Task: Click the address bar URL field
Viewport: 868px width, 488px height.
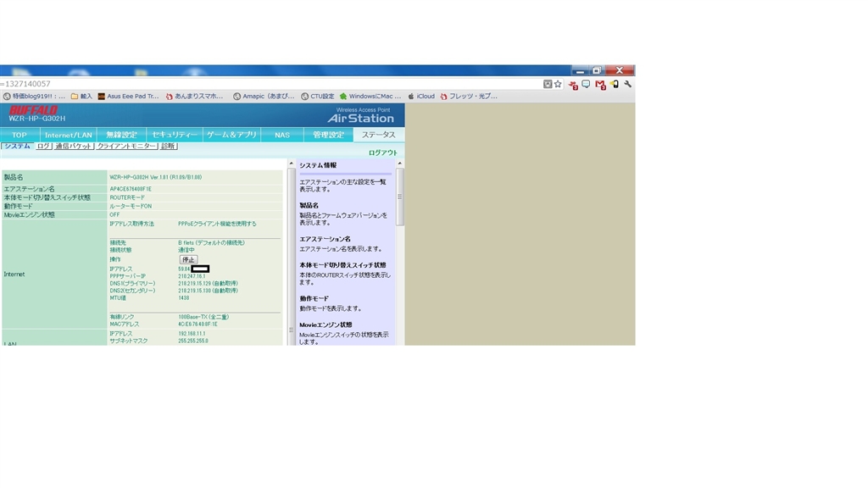Action: [270, 84]
